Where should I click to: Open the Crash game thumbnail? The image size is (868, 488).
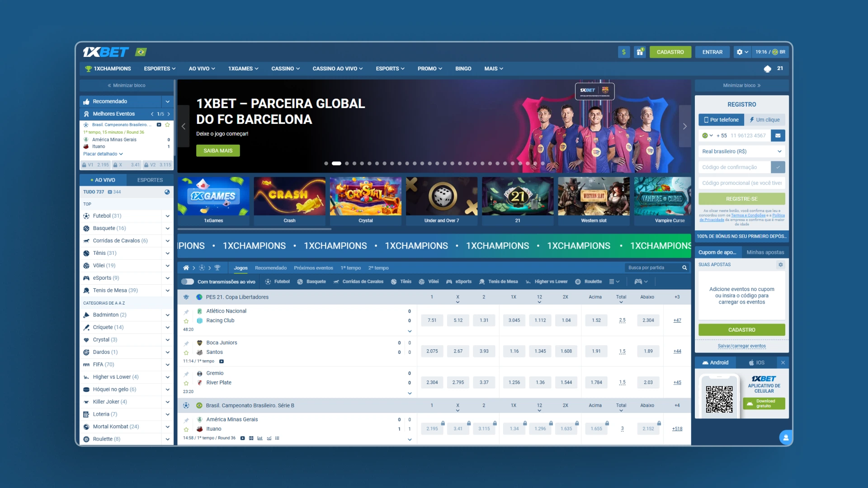click(289, 201)
